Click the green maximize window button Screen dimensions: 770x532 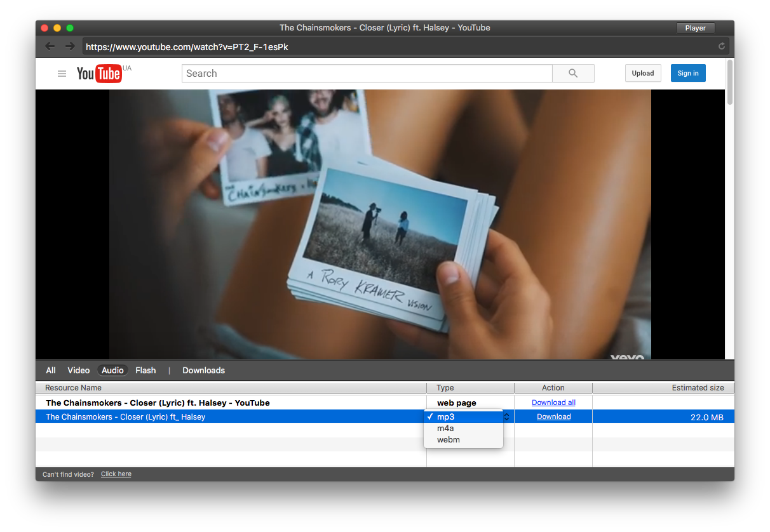click(x=70, y=28)
